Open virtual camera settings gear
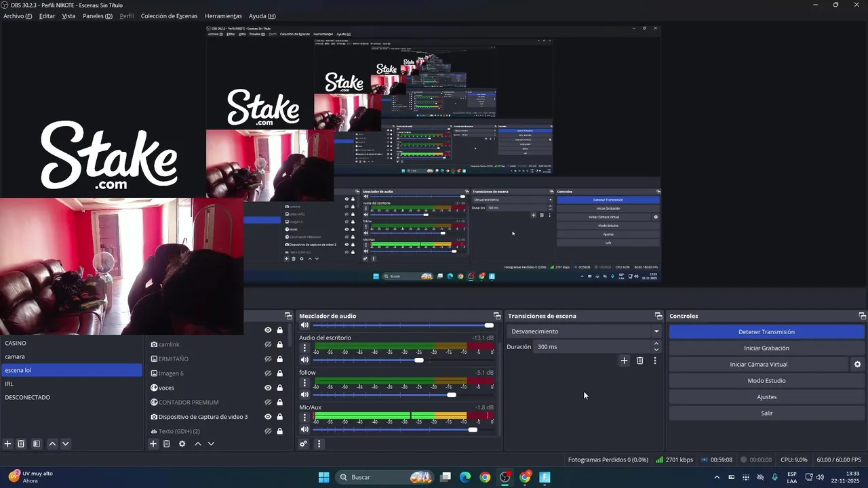 coord(857,364)
